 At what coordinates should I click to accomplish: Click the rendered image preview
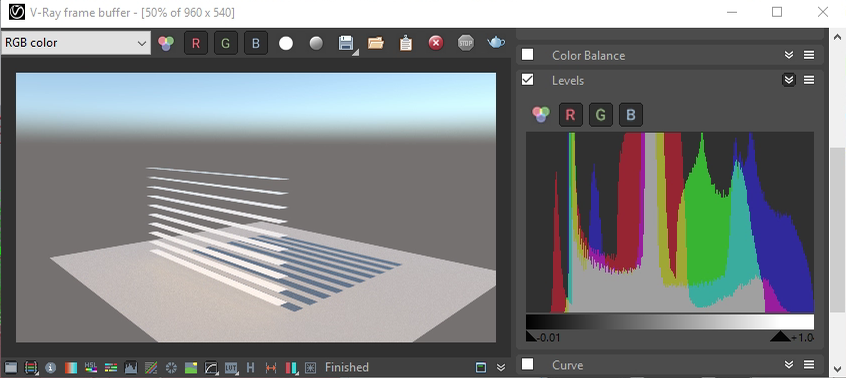click(256, 208)
